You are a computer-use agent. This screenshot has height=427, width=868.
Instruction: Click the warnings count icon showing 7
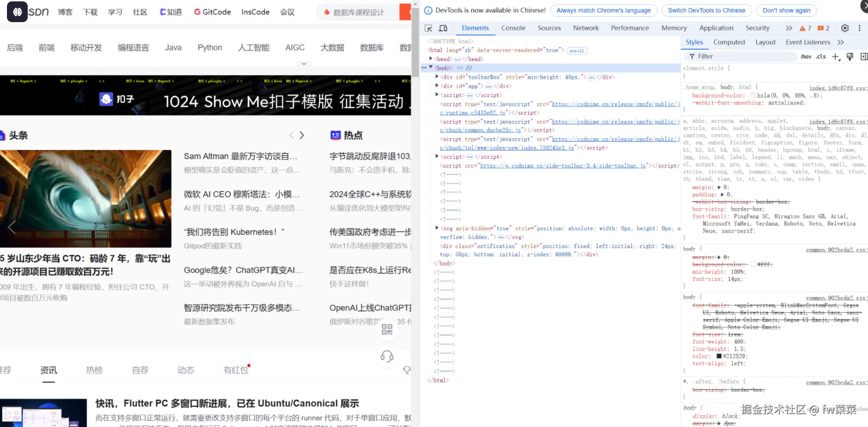click(x=805, y=28)
